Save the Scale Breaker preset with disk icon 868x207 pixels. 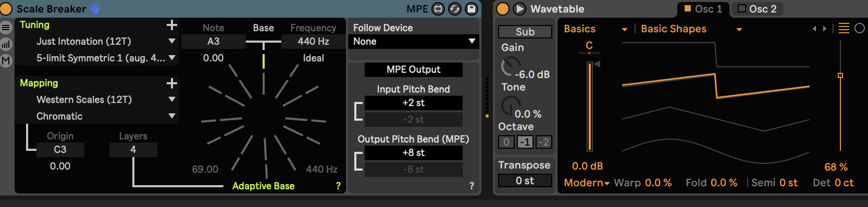(x=472, y=9)
